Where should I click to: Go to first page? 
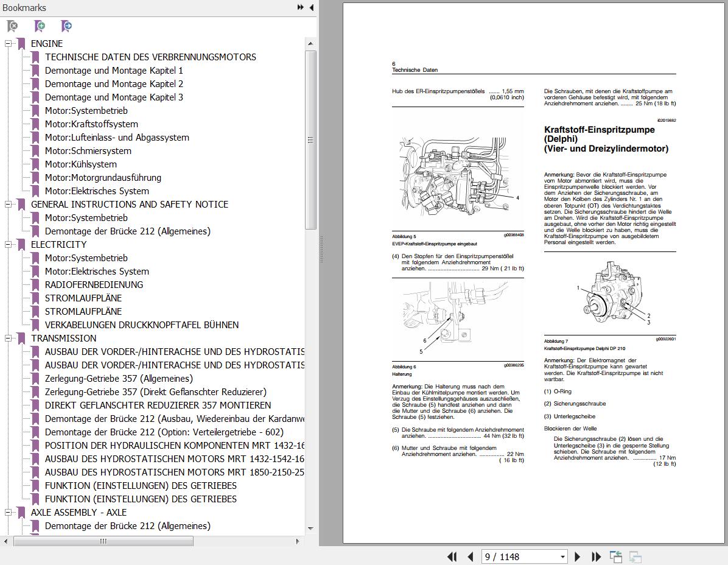click(x=452, y=556)
